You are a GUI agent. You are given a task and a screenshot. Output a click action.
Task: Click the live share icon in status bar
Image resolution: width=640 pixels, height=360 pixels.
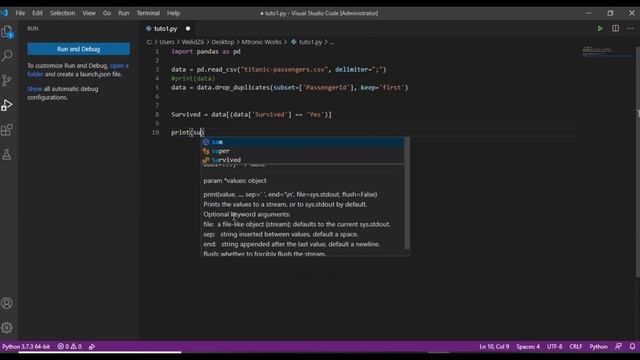coord(92,347)
